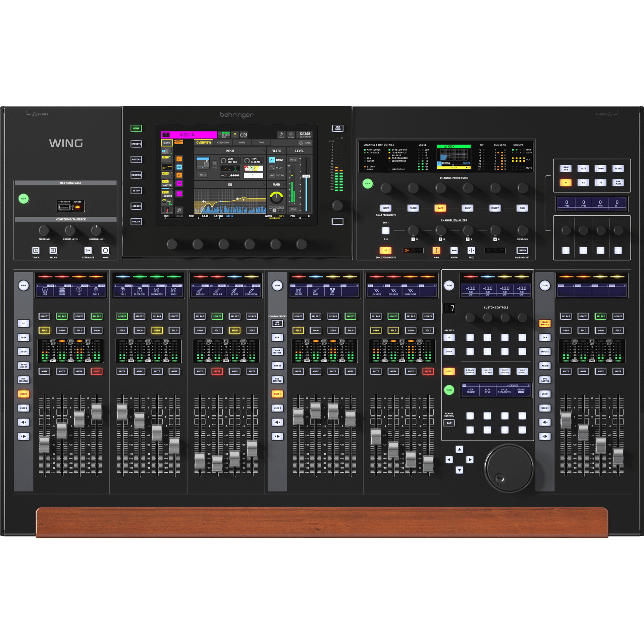Open the TAGS tab on touchscreen

pos(261,143)
